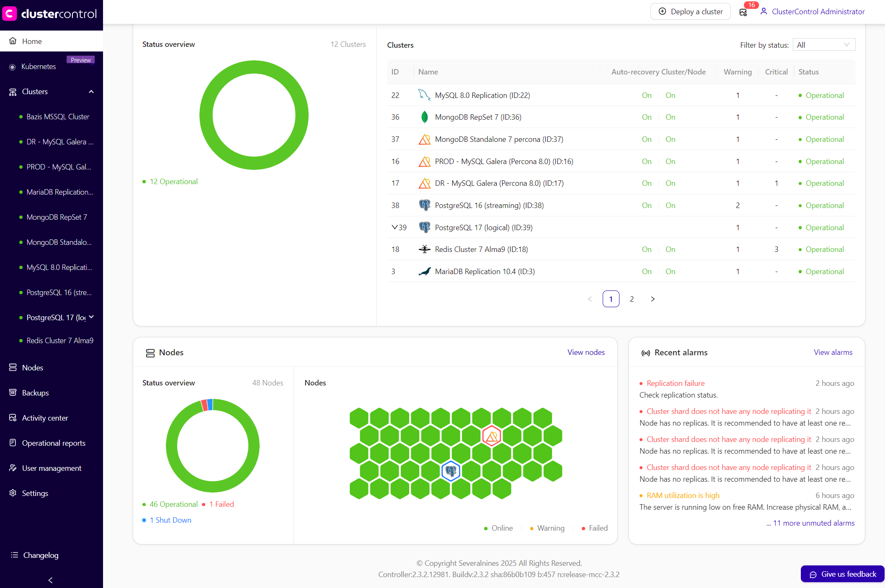Viewport: 885px width, 588px height.
Task: Click the notifications bell showing 16 alerts
Action: tap(743, 12)
